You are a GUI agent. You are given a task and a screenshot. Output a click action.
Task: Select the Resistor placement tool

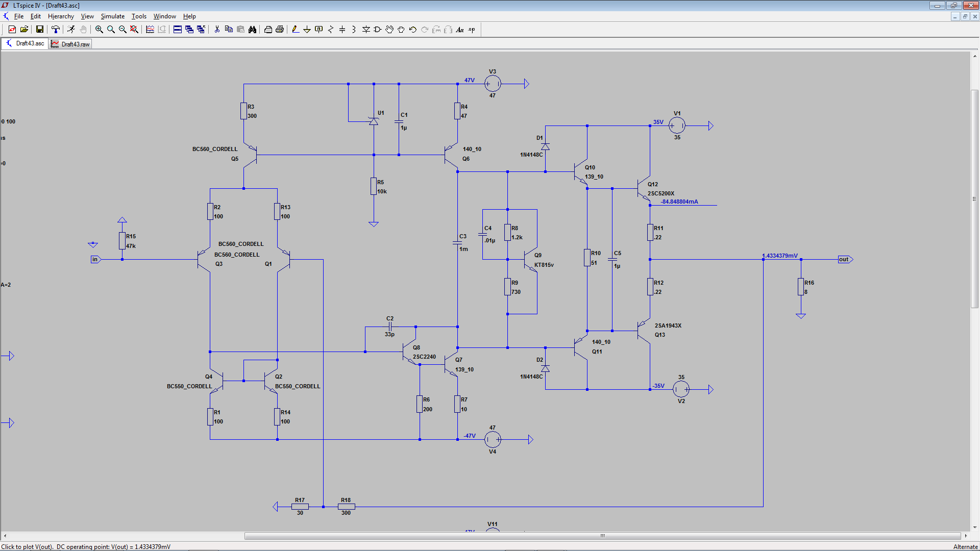(331, 30)
